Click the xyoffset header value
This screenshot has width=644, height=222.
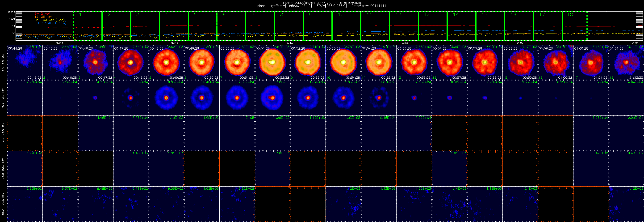291,6
